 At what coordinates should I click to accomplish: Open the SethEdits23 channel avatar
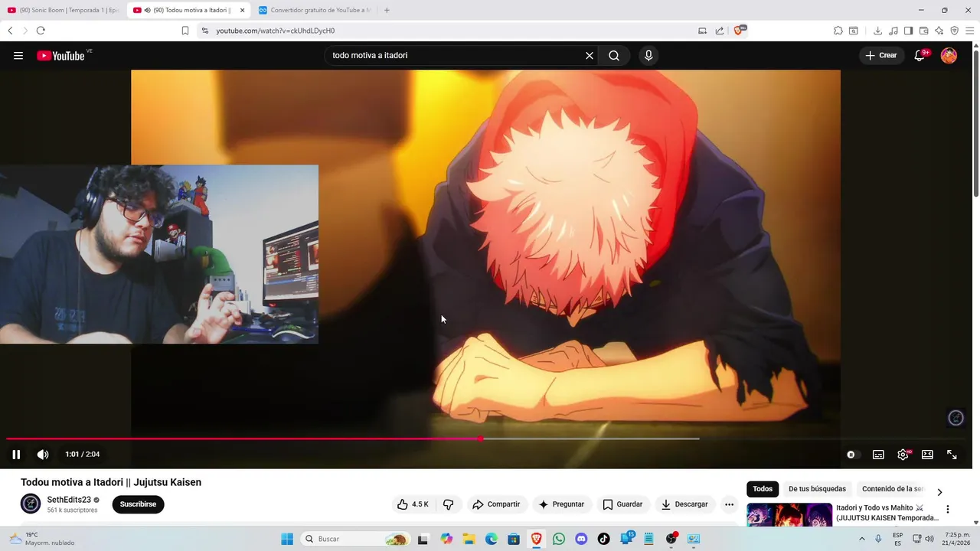[x=31, y=504]
